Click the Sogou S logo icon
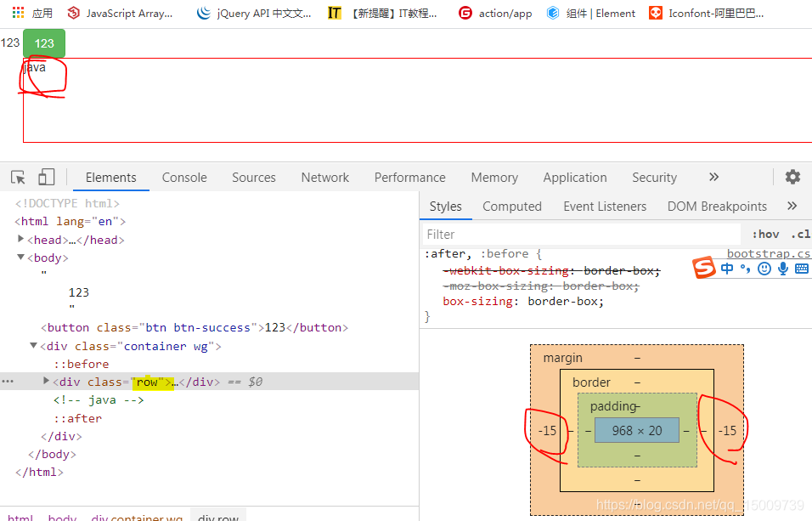812x521 pixels. click(x=704, y=267)
